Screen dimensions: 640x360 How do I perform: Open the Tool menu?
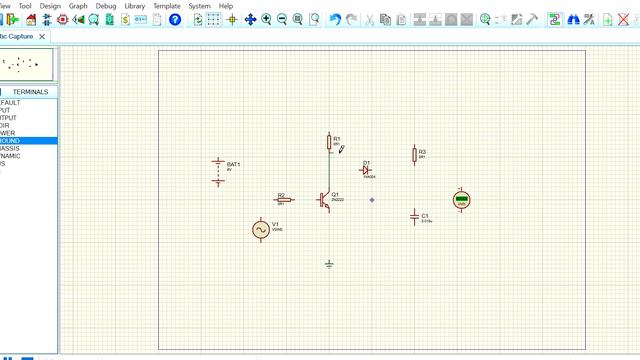click(25, 6)
